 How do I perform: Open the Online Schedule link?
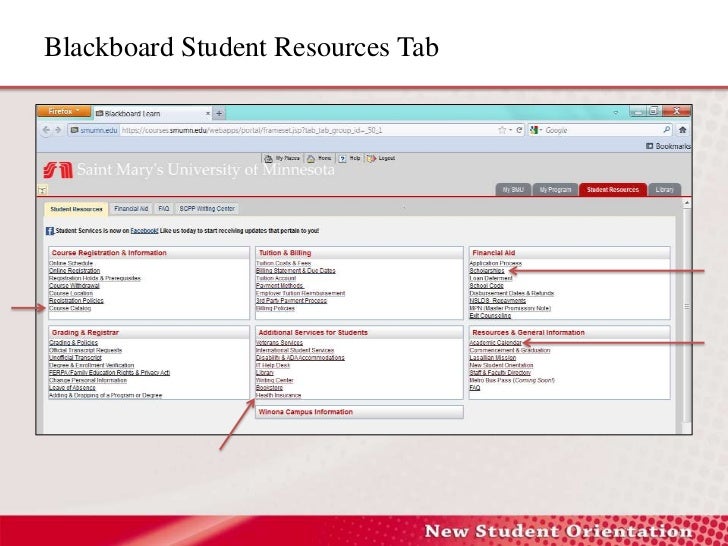tap(71, 263)
